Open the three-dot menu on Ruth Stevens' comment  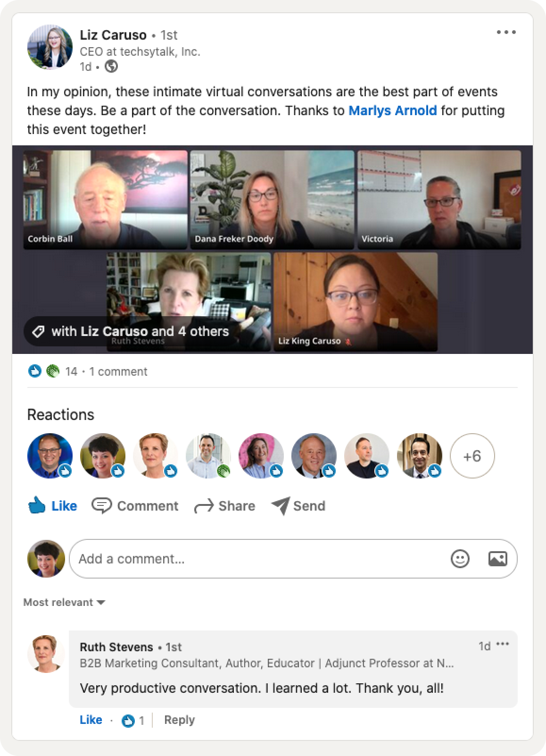tap(503, 645)
